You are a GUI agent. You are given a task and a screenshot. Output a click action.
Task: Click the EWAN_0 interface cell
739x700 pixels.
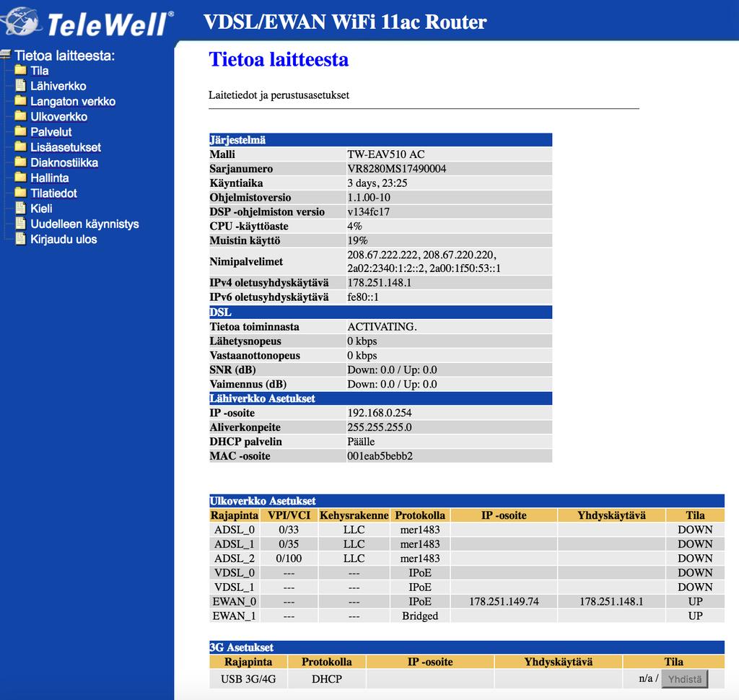coord(235,601)
